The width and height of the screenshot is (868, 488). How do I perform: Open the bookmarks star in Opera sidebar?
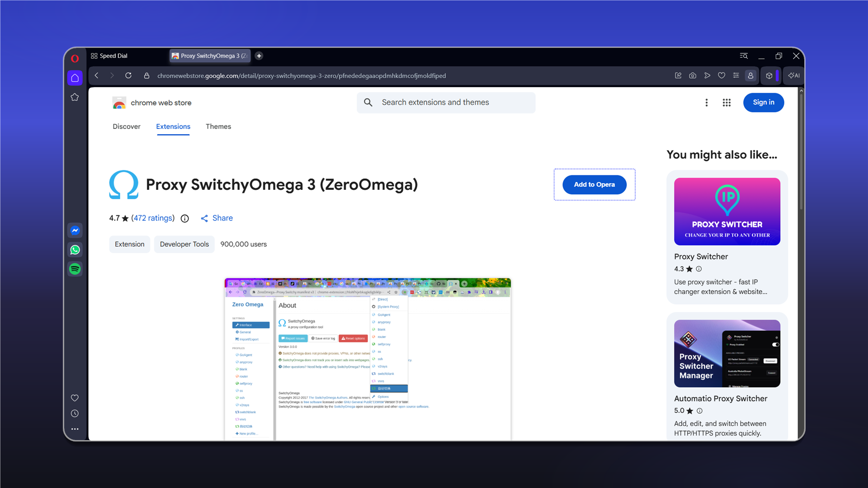75,97
